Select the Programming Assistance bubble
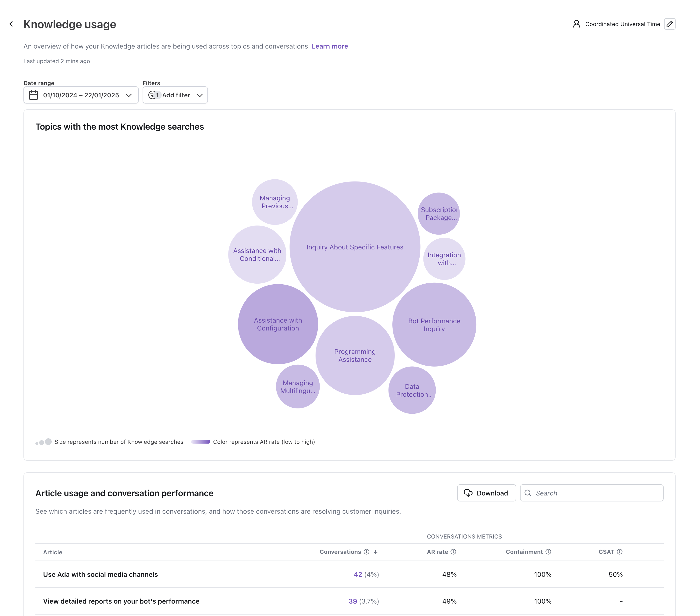This screenshot has height=616, width=700. coord(355,356)
